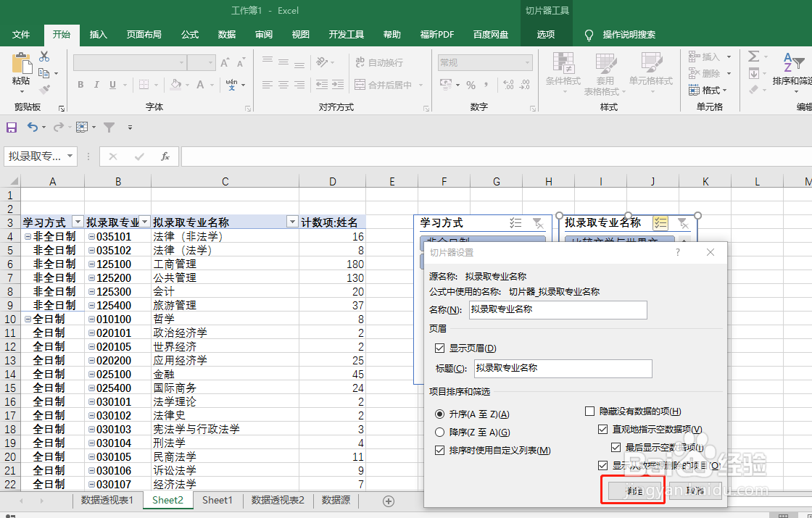Open Cell Styles (单元格样式)

pyautogui.click(x=651, y=72)
